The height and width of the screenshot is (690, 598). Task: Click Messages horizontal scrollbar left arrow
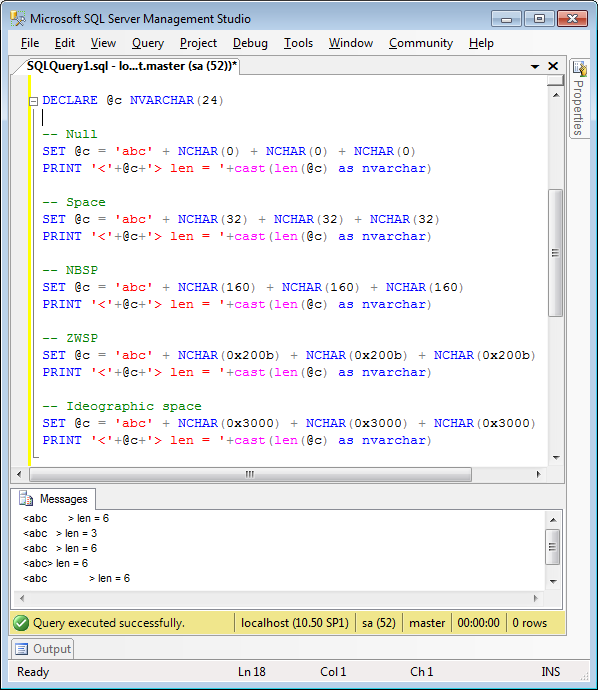click(x=22, y=598)
